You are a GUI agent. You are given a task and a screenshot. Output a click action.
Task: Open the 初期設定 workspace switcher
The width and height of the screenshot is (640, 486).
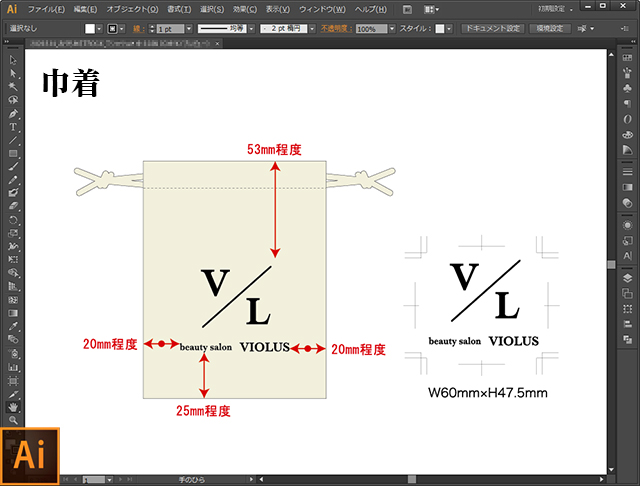[x=555, y=9]
